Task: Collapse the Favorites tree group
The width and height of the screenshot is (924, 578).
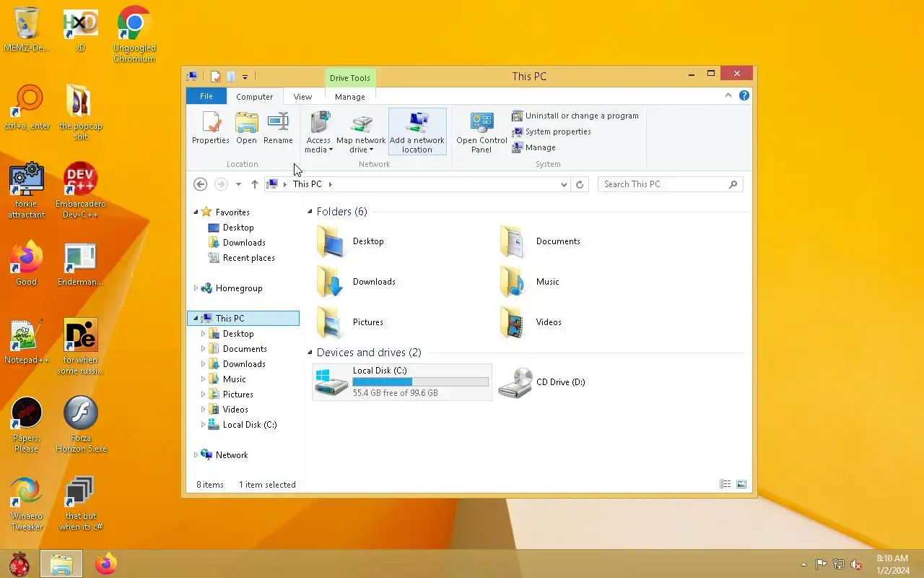Action: (196, 212)
